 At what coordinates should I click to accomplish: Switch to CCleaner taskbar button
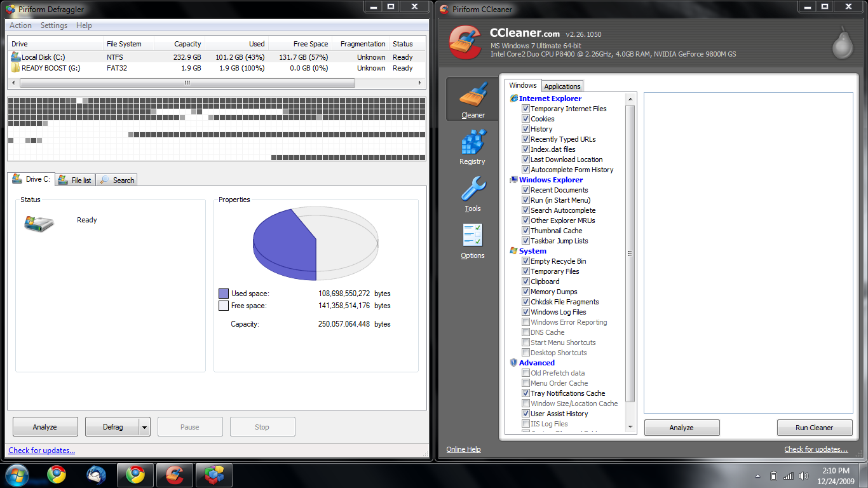(175, 475)
